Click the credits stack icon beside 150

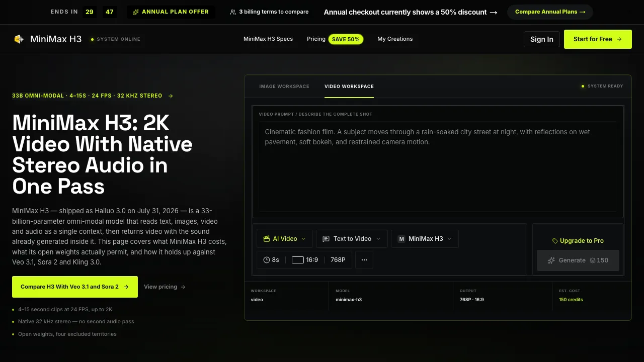pyautogui.click(x=593, y=260)
